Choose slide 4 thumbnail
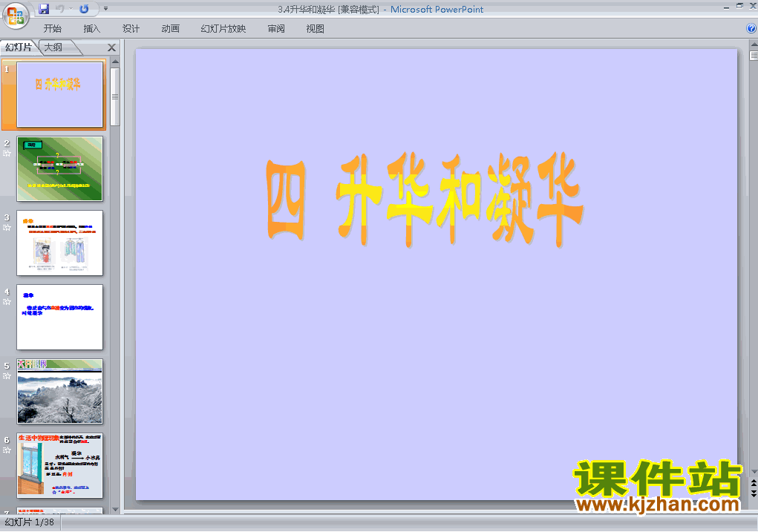 click(x=60, y=317)
